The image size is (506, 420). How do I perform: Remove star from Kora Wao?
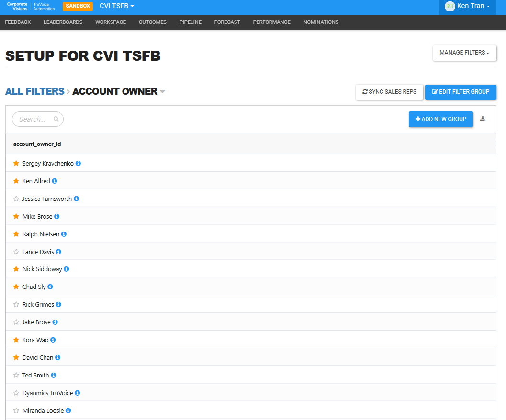16,340
